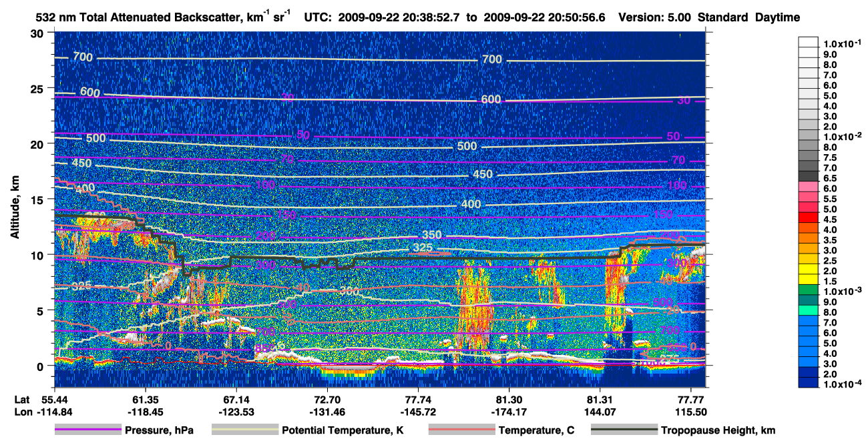Image resolution: width=868 pixels, height=445 pixels.
Task: Click the white '350' contour label in the plot
Action: point(432,236)
